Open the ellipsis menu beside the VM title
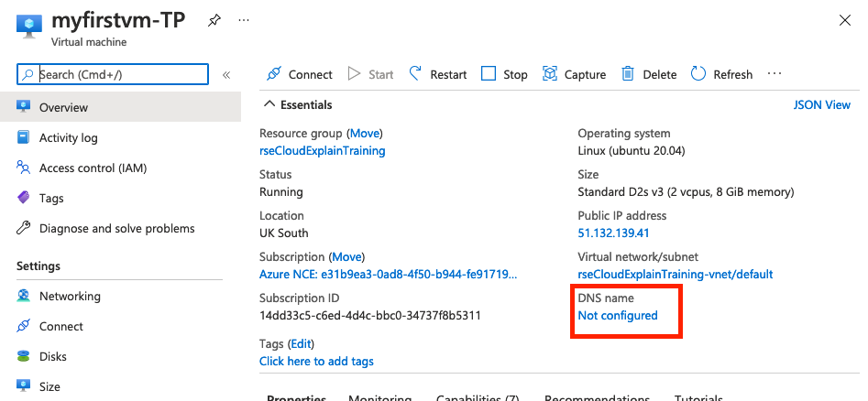This screenshot has width=868, height=401. point(244,20)
